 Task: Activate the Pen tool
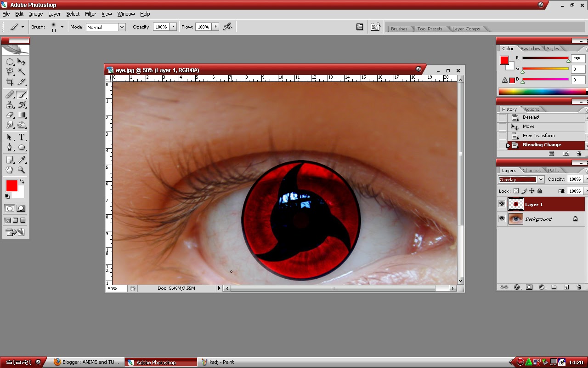(x=10, y=148)
